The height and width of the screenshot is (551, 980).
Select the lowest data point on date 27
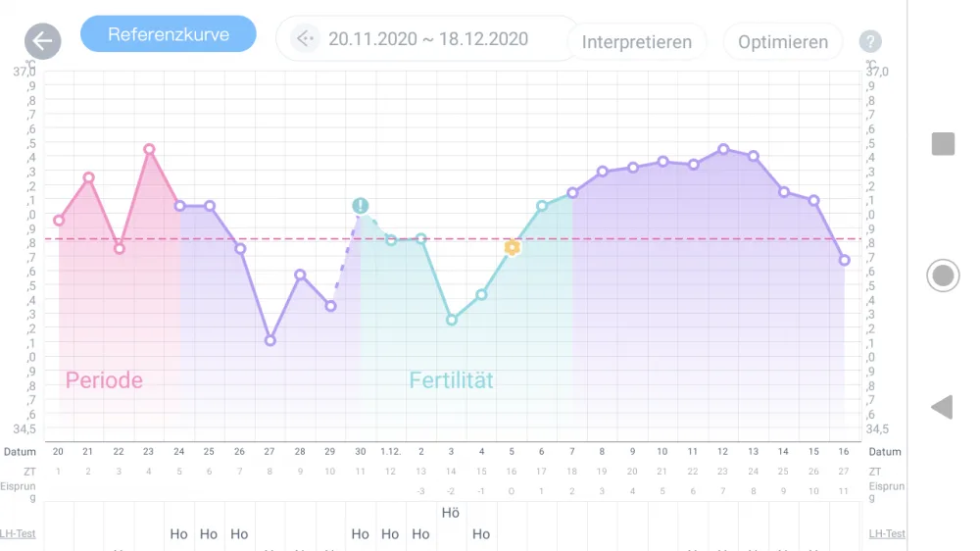[x=270, y=341]
